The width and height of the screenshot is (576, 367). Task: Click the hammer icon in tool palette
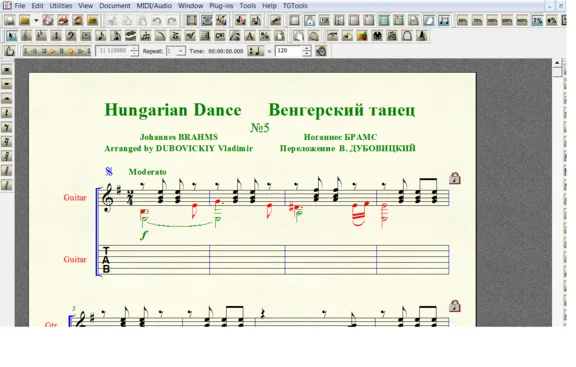pyautogui.click(x=332, y=36)
